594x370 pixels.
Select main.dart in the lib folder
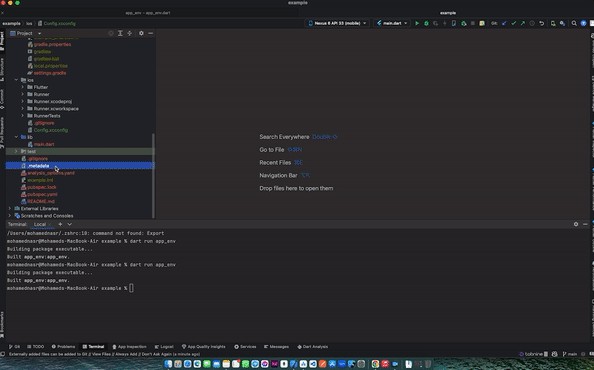click(x=44, y=144)
